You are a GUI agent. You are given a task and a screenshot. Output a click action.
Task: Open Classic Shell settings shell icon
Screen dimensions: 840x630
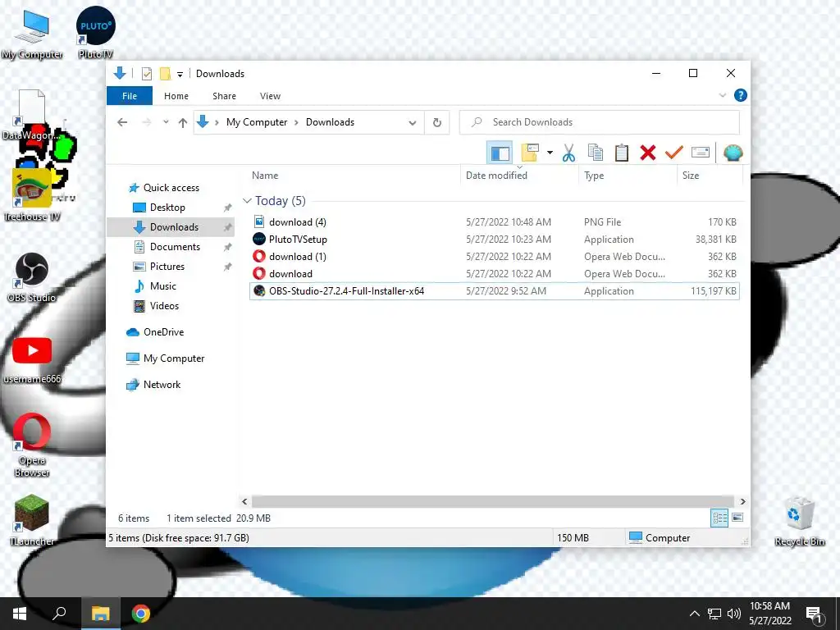(x=733, y=153)
